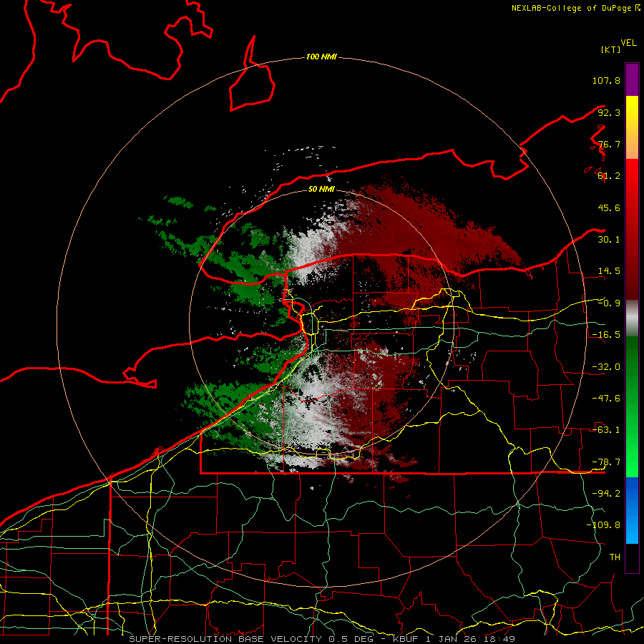Click the -32.0 legend value
The image size is (644, 644).
pyautogui.click(x=606, y=367)
